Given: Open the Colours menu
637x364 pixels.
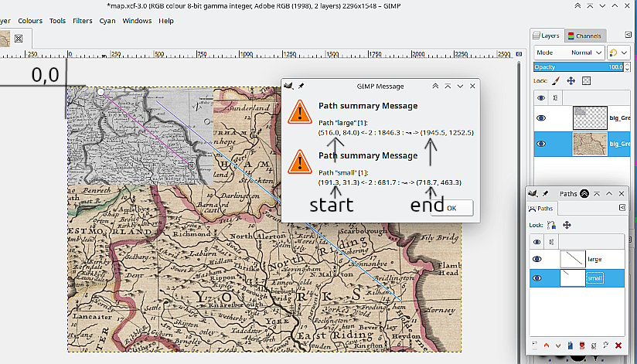Looking at the screenshot, I should click(30, 21).
